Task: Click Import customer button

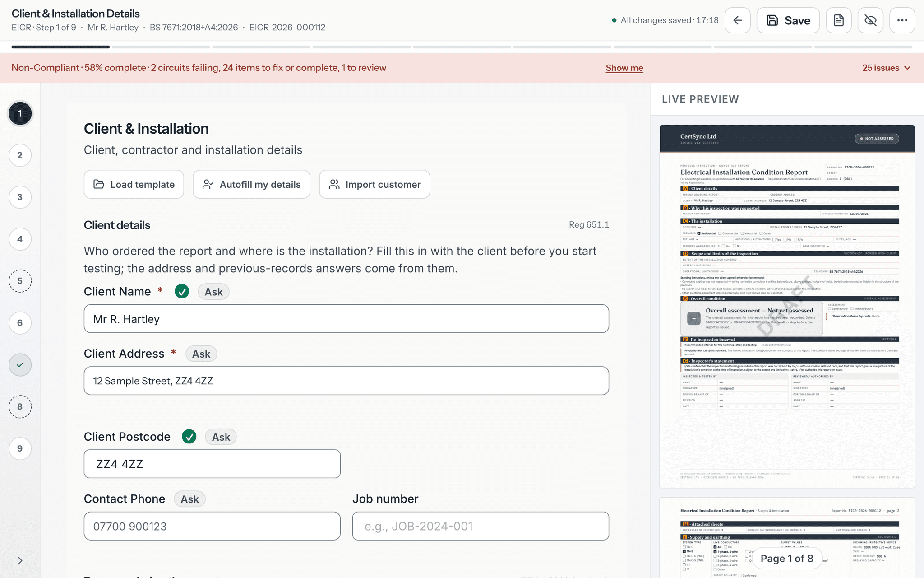Action: click(374, 184)
